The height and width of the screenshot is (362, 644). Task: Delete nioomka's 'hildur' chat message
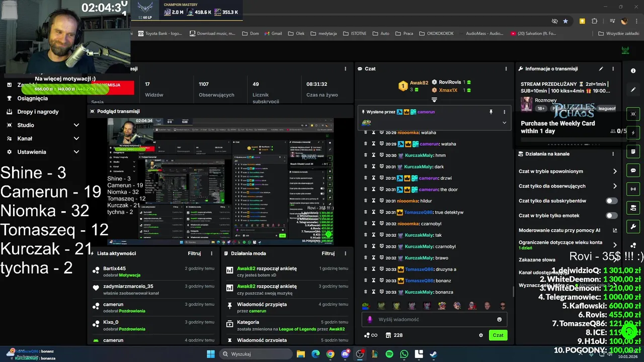coord(366,201)
